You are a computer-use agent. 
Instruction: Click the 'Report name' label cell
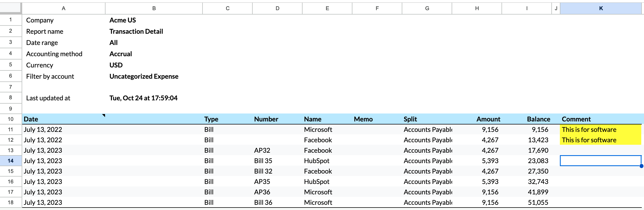pos(64,31)
